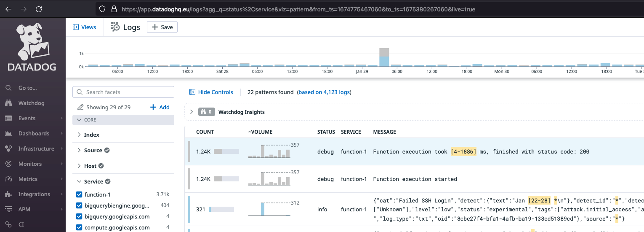Go back with browser back arrow
This screenshot has height=232, width=644.
(9, 9)
